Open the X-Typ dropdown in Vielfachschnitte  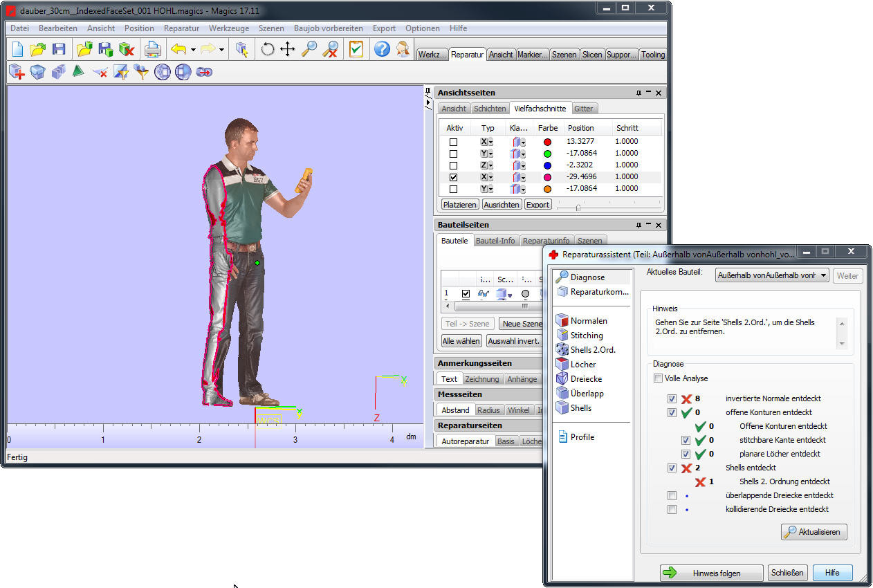click(x=490, y=141)
